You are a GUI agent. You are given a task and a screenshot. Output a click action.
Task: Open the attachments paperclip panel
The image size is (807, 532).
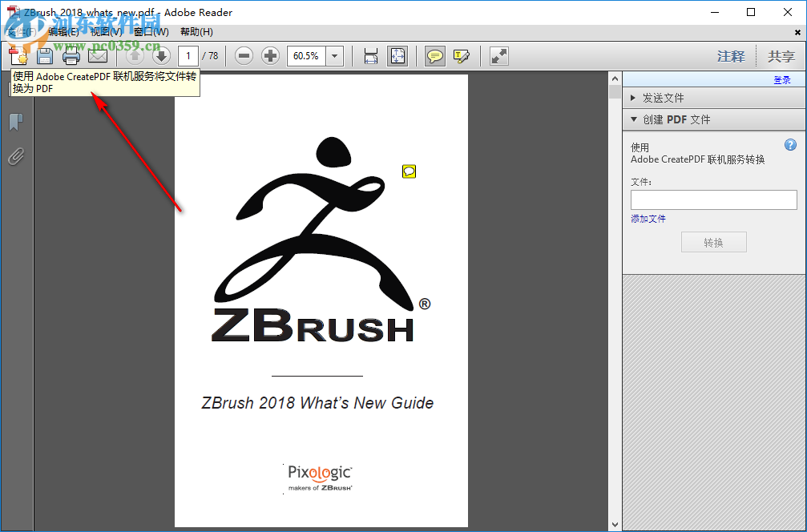(x=16, y=156)
